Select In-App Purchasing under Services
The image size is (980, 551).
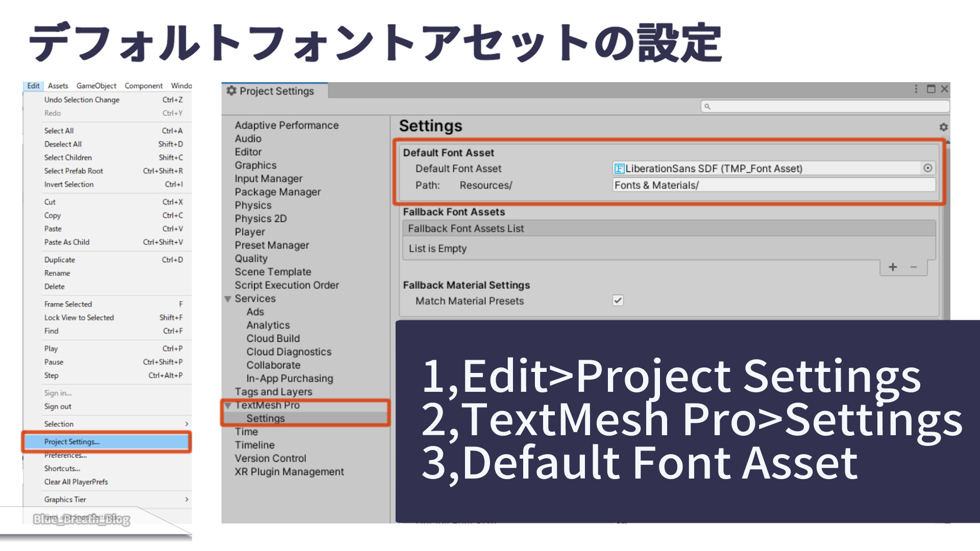click(289, 378)
